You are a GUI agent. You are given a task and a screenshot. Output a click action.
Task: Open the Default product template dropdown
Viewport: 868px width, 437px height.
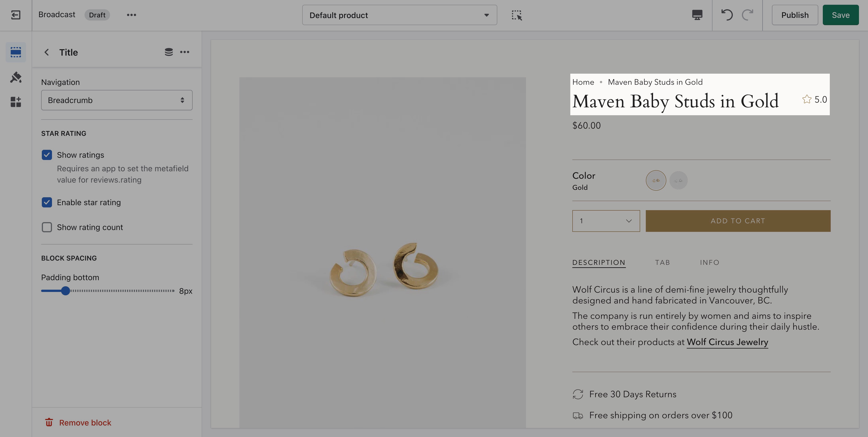click(400, 15)
